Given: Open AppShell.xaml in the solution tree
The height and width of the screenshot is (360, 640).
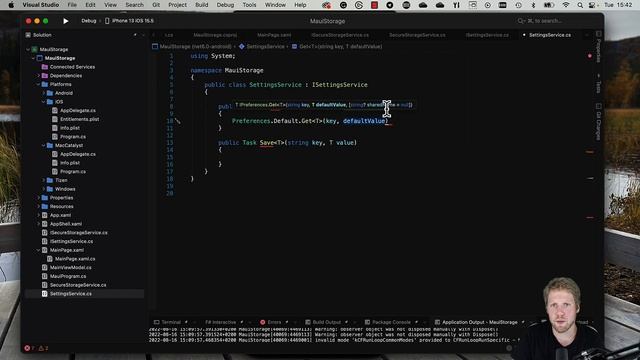Looking at the screenshot, I should click(x=66, y=224).
